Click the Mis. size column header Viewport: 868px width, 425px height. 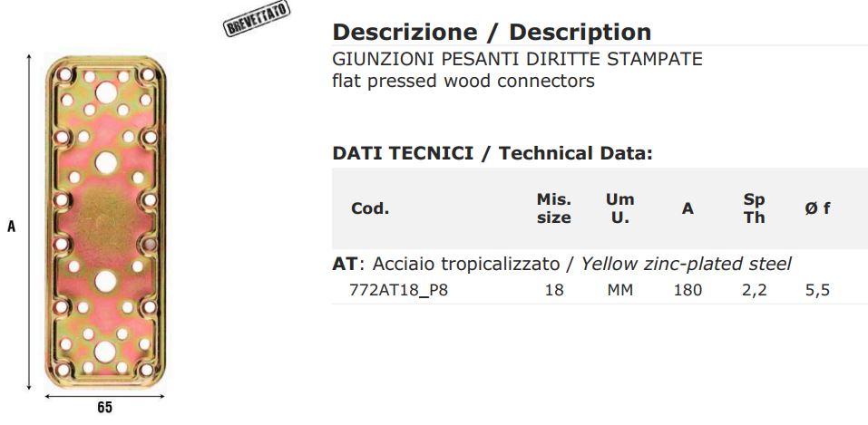click(554, 208)
